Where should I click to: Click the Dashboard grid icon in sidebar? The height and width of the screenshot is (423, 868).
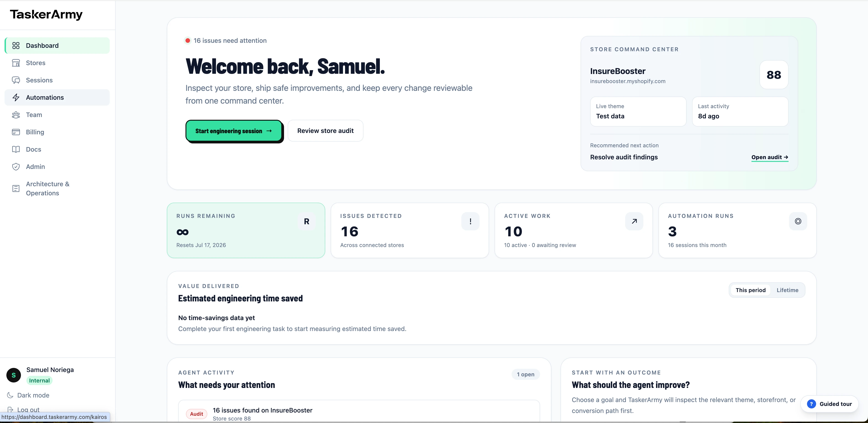[x=16, y=46]
